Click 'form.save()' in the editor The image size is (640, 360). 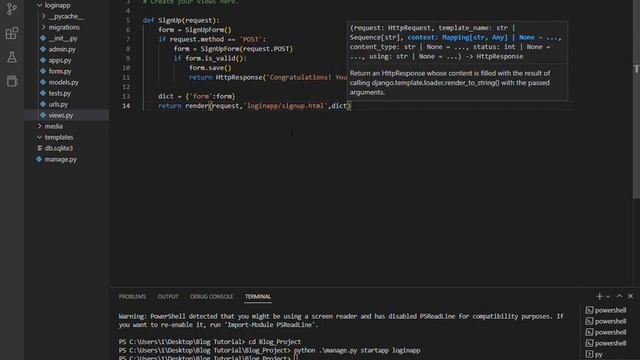[210, 68]
